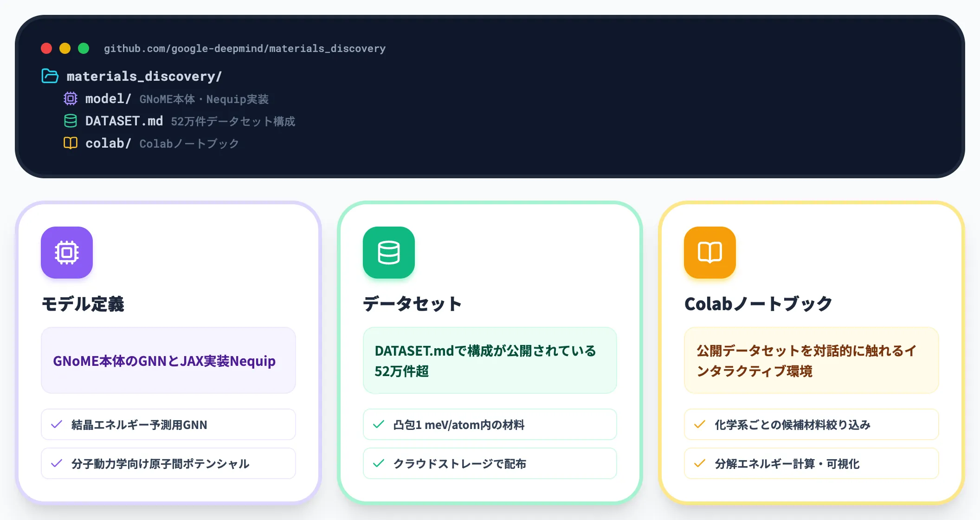Click the chip icon next to model/

click(71, 98)
